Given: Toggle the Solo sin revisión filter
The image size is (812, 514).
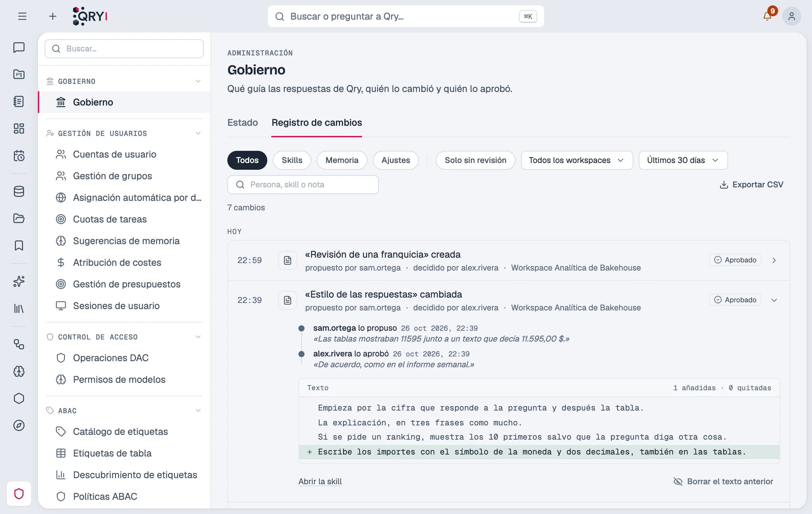Looking at the screenshot, I should tap(475, 160).
